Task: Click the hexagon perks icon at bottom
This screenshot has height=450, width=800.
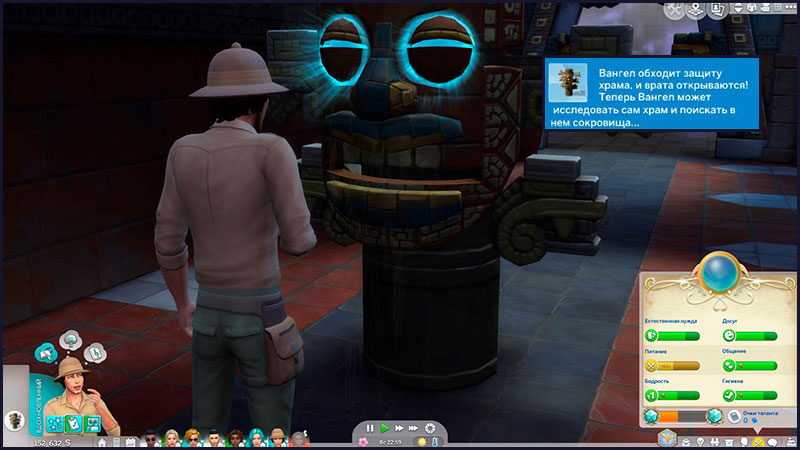Action: tap(667, 439)
